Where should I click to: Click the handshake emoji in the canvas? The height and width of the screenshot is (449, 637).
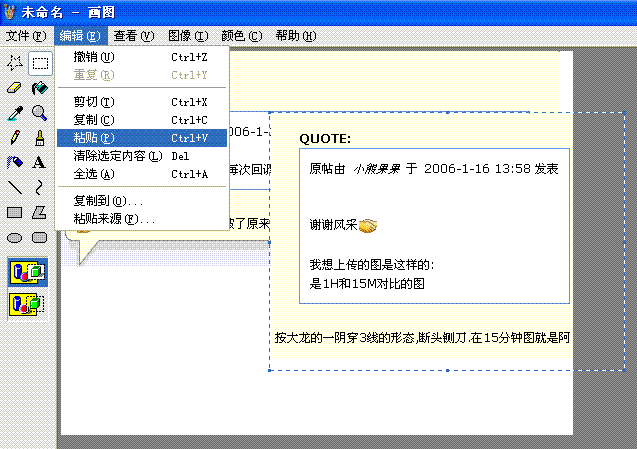(x=368, y=226)
